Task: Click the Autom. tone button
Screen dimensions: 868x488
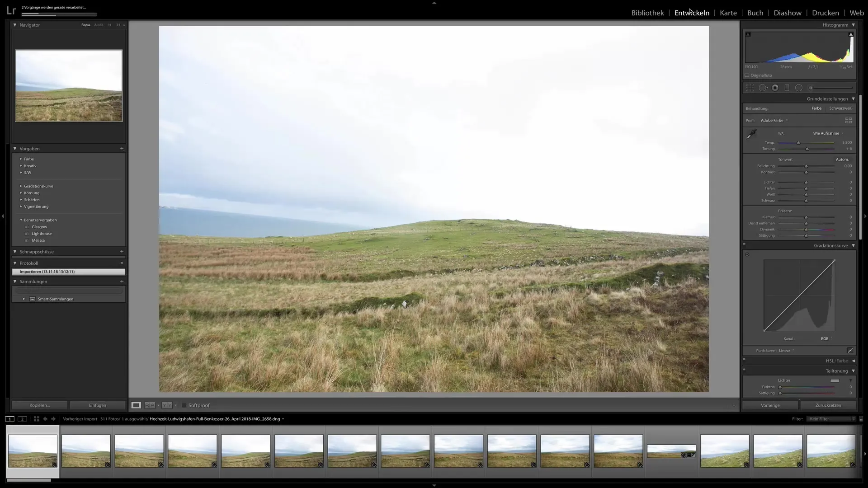Action: 842,160
